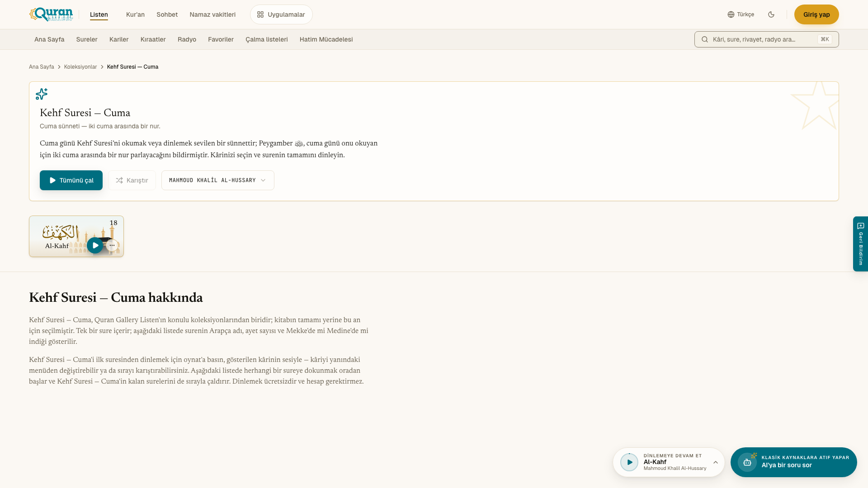Open the Türkçe language selector
The image size is (868, 488).
pyautogui.click(x=741, y=14)
